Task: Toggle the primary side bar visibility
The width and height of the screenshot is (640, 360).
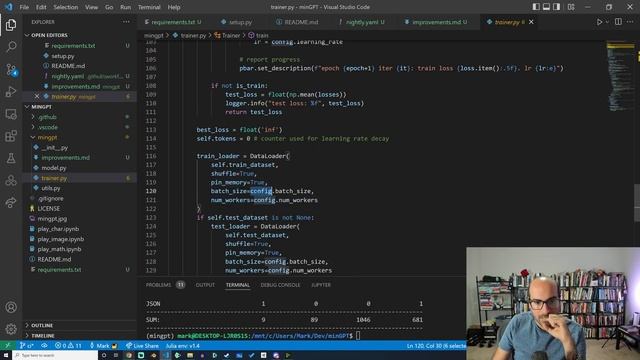Action: coord(536,7)
